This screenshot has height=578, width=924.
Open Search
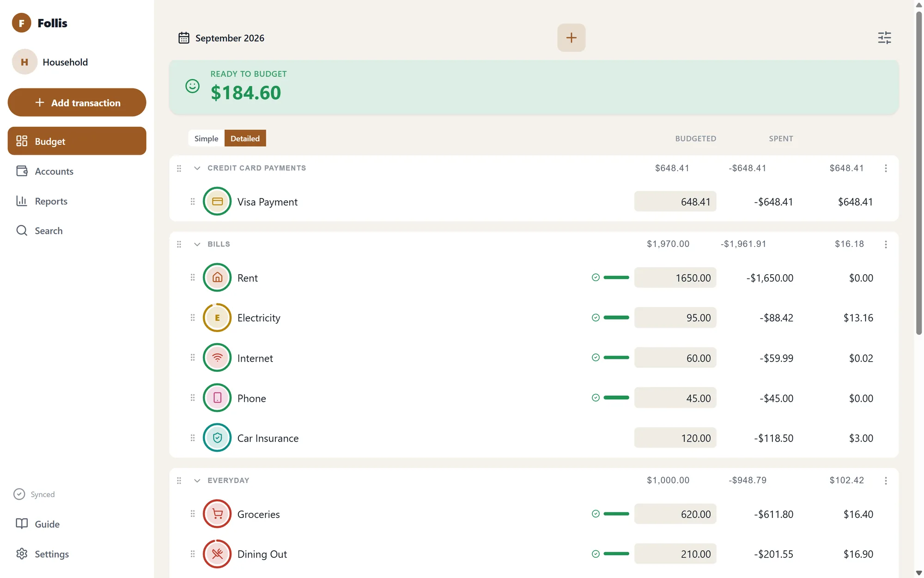pos(77,230)
